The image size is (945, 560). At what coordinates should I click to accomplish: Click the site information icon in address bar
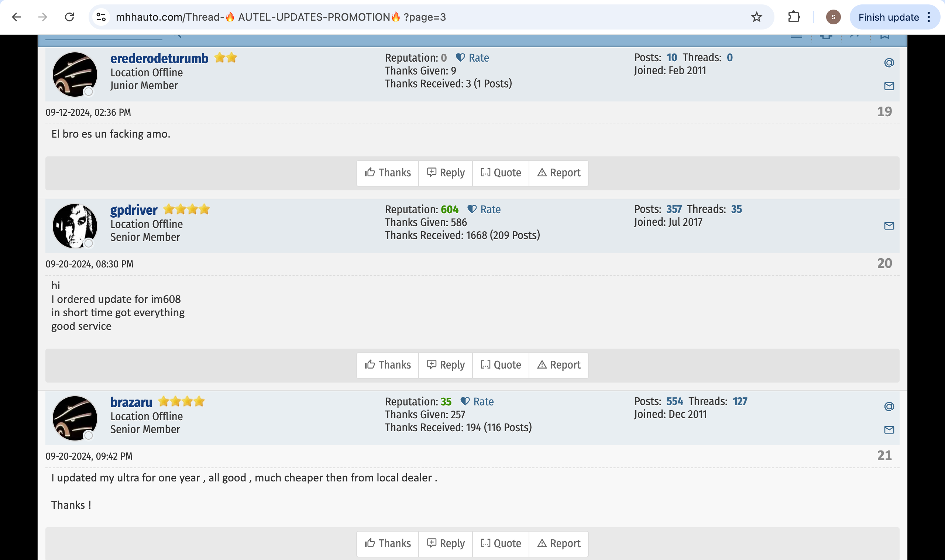pyautogui.click(x=101, y=17)
